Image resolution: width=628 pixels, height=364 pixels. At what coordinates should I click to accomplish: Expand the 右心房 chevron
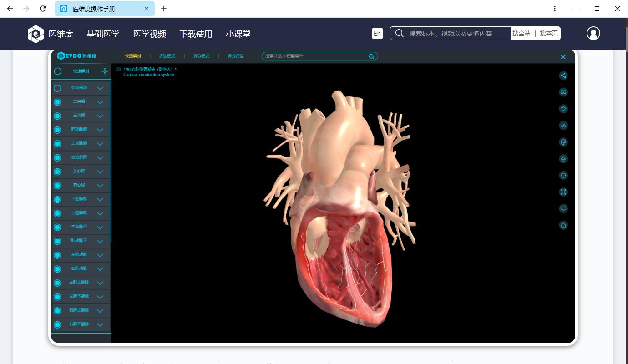[100, 185]
